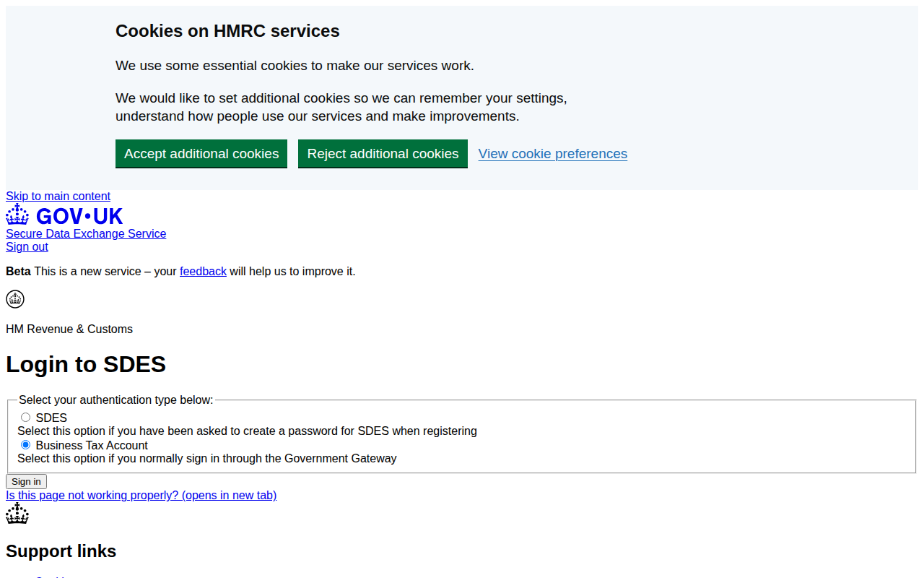Activate Skip to main content
Image resolution: width=924 pixels, height=578 pixels.
tap(58, 196)
